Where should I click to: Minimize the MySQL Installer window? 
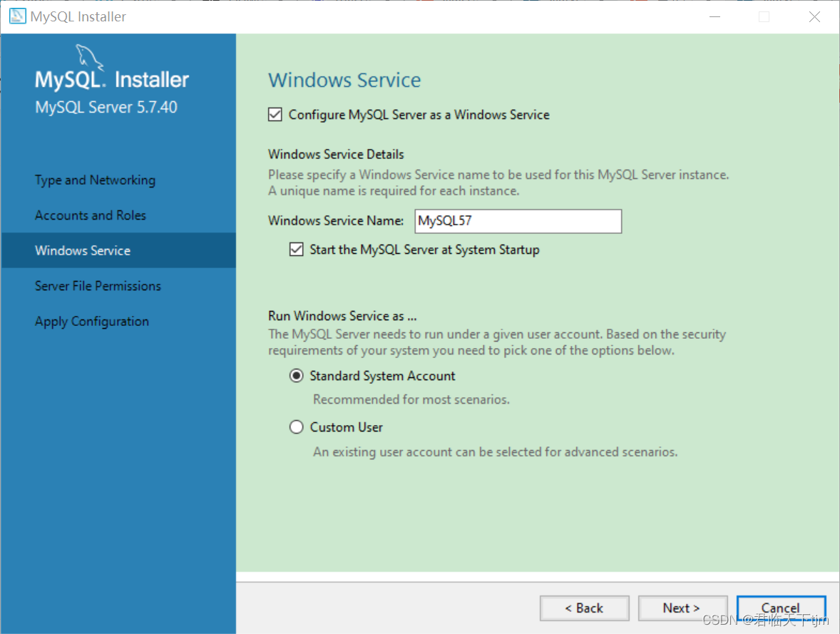point(714,16)
